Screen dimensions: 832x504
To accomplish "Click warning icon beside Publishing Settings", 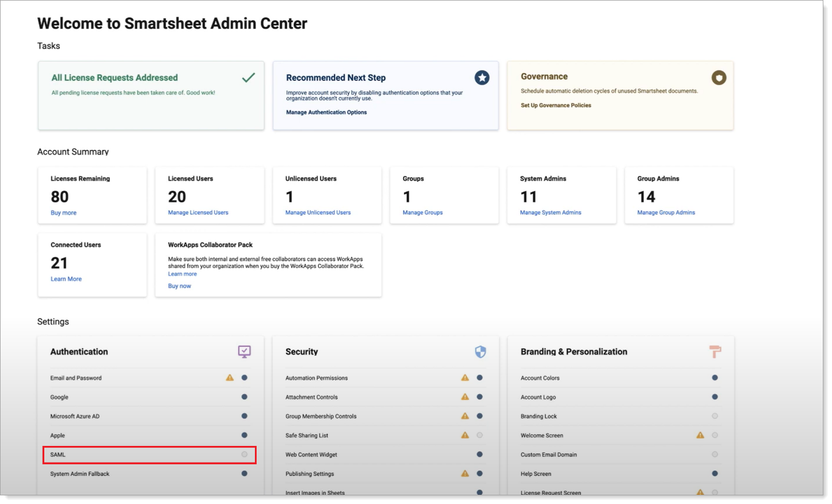I will tap(465, 474).
